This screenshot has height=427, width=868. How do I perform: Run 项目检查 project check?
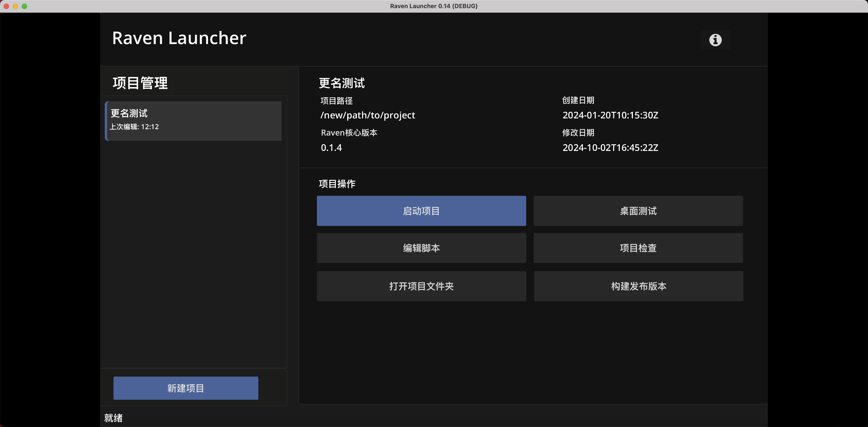[x=638, y=248]
